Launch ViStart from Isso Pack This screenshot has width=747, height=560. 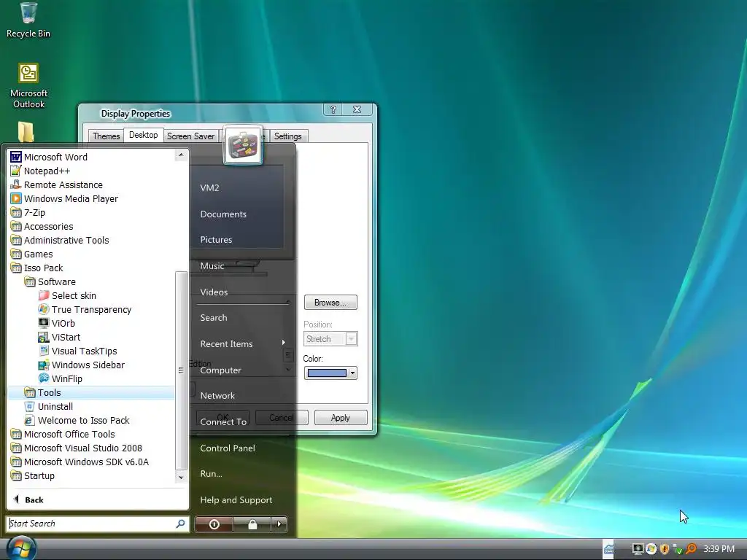[x=60, y=337]
